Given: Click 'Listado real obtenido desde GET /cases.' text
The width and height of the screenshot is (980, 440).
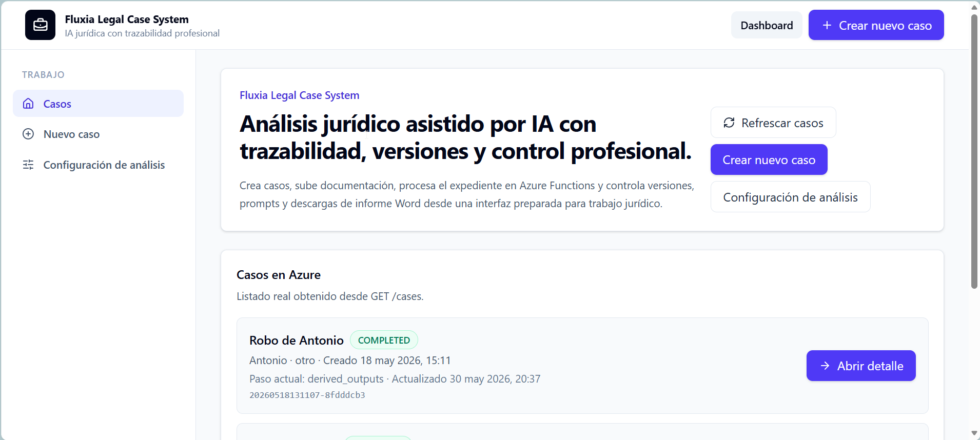Looking at the screenshot, I should point(330,296).
